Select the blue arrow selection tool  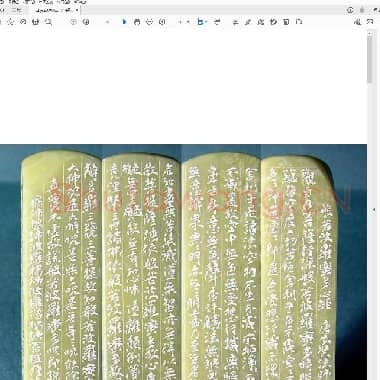(x=124, y=22)
